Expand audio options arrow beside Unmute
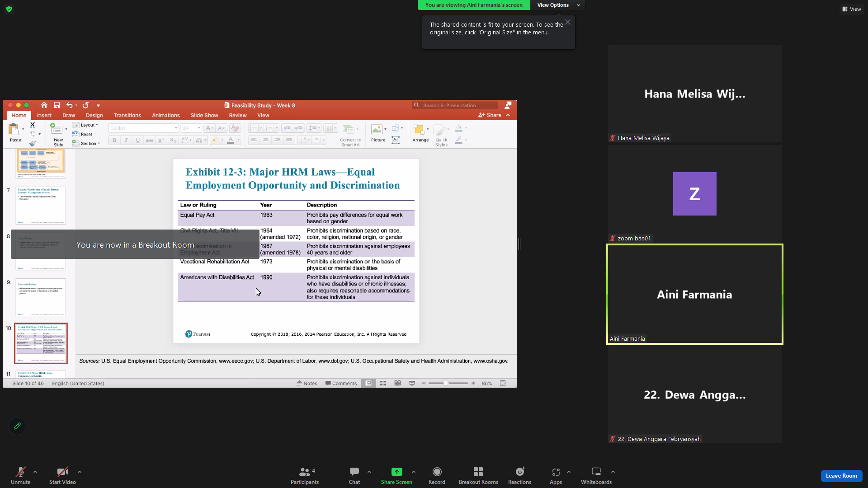Viewport: 868px width, 488px height. 35,472
